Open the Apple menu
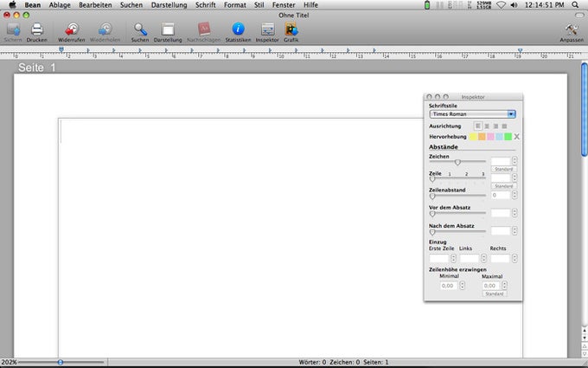Image resolution: width=588 pixels, height=368 pixels. click(12, 5)
